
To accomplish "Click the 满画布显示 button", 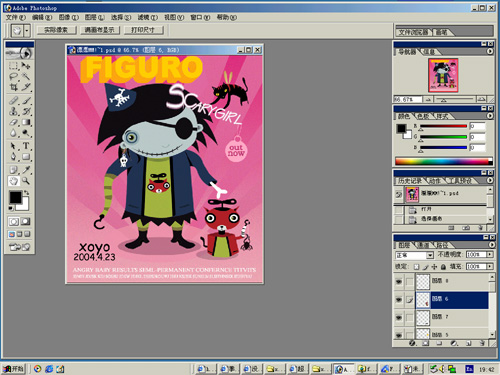I will (x=100, y=30).
